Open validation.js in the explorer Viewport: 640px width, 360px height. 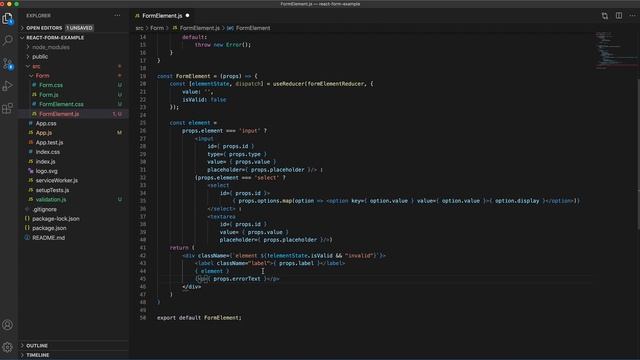51,200
